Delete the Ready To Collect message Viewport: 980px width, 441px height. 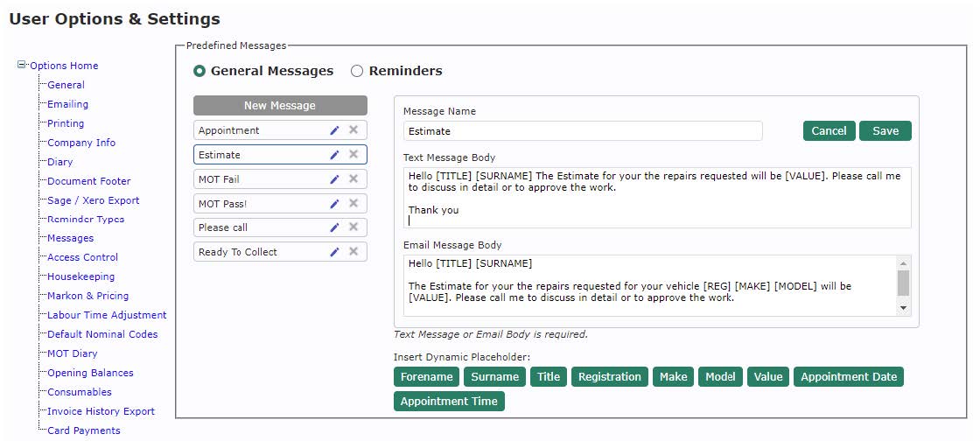[353, 252]
